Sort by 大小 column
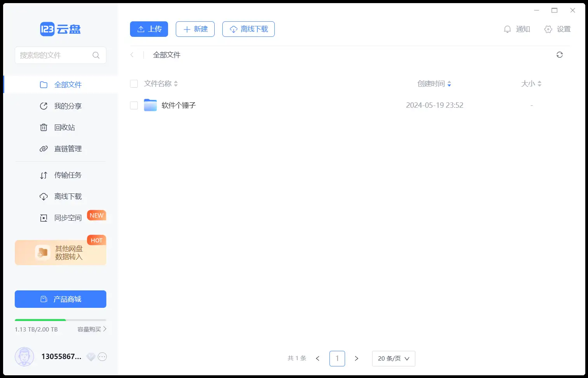588x378 pixels. pyautogui.click(x=531, y=84)
